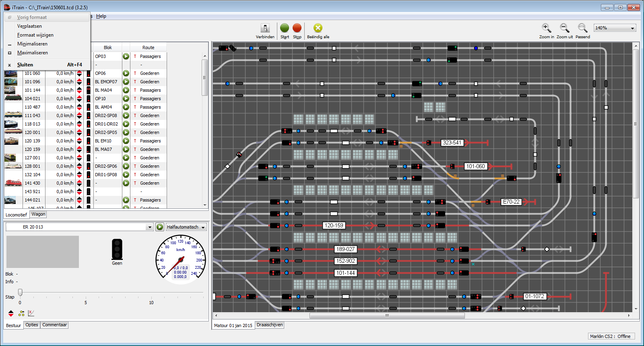
Task: Click locomotive thumbnail for 111 043
Action: click(13, 115)
